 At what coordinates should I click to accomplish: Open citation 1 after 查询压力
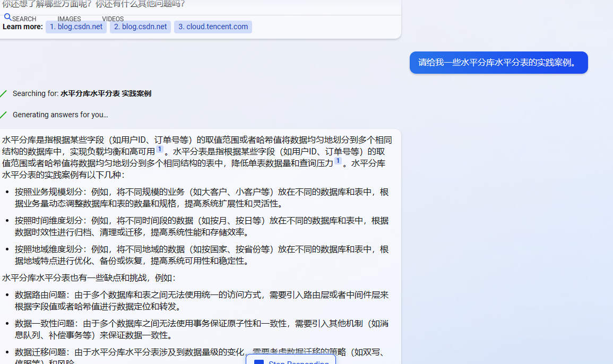(x=338, y=161)
